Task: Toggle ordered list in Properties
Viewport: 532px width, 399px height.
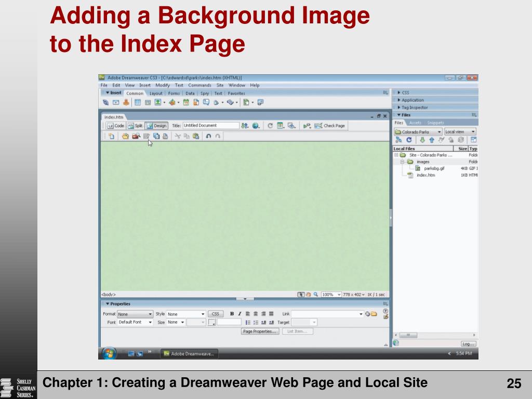Action: (x=256, y=322)
